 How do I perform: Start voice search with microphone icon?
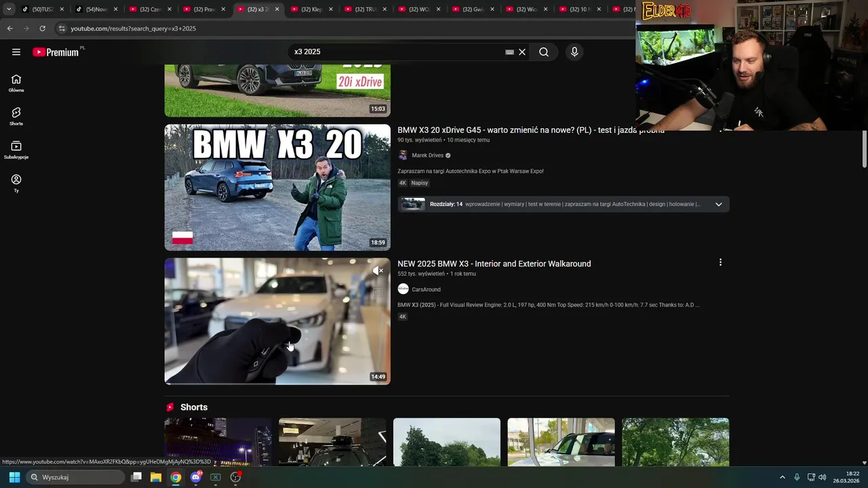[x=574, y=52]
